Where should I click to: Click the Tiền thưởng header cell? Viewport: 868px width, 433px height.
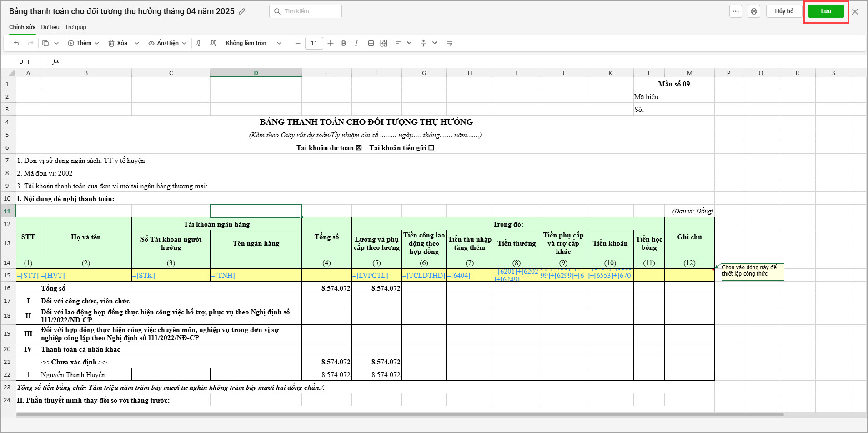(517, 243)
